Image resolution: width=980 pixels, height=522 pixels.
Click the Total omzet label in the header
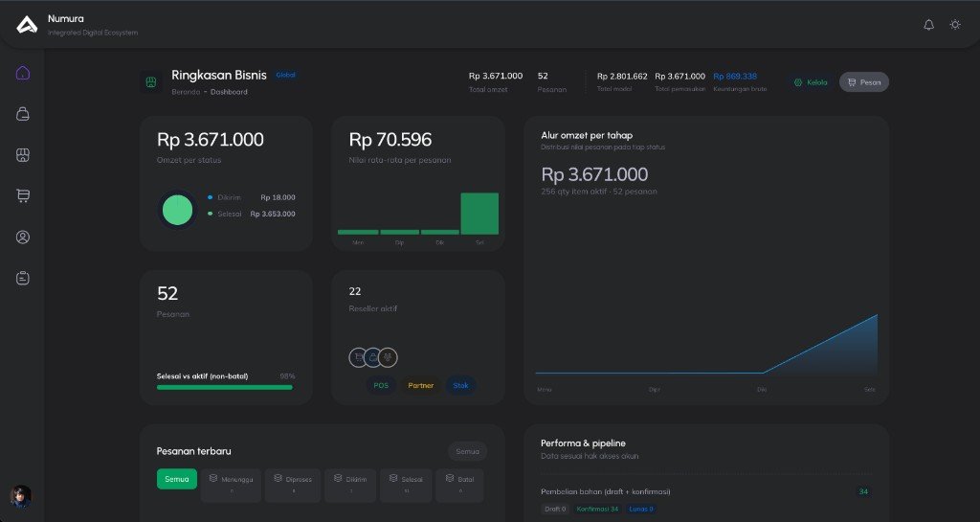(x=488, y=90)
